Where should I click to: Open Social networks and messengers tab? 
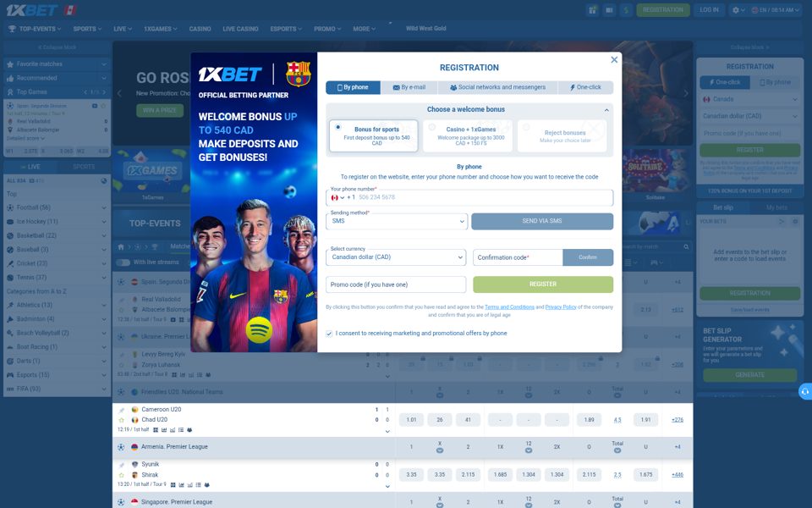click(x=497, y=87)
